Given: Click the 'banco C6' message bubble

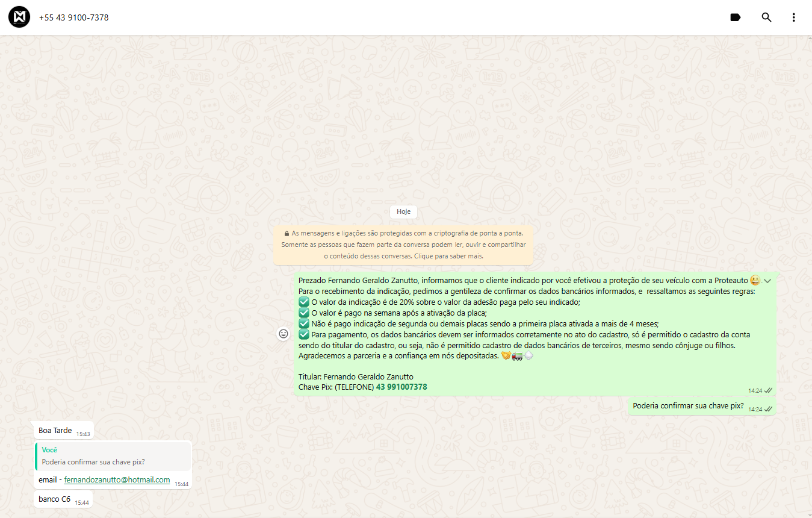Looking at the screenshot, I should click(x=55, y=499).
